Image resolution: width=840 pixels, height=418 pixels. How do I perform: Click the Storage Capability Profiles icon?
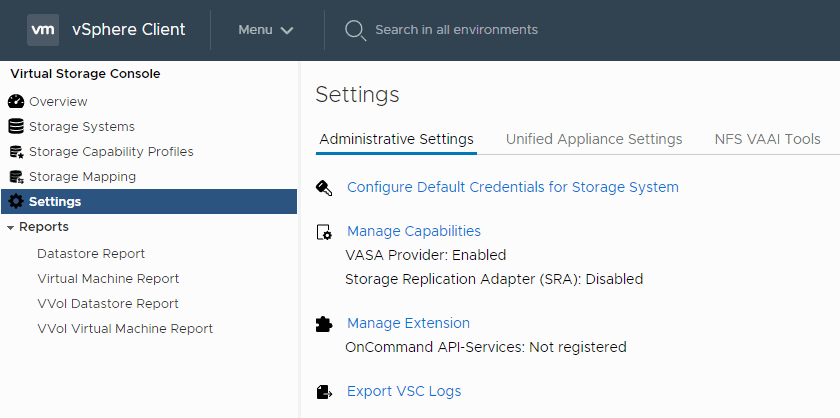pos(15,152)
